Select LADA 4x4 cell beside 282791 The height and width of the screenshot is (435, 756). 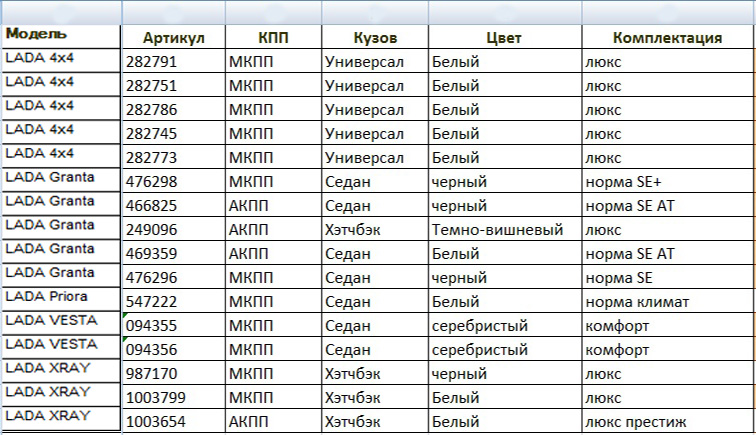pyautogui.click(x=61, y=60)
